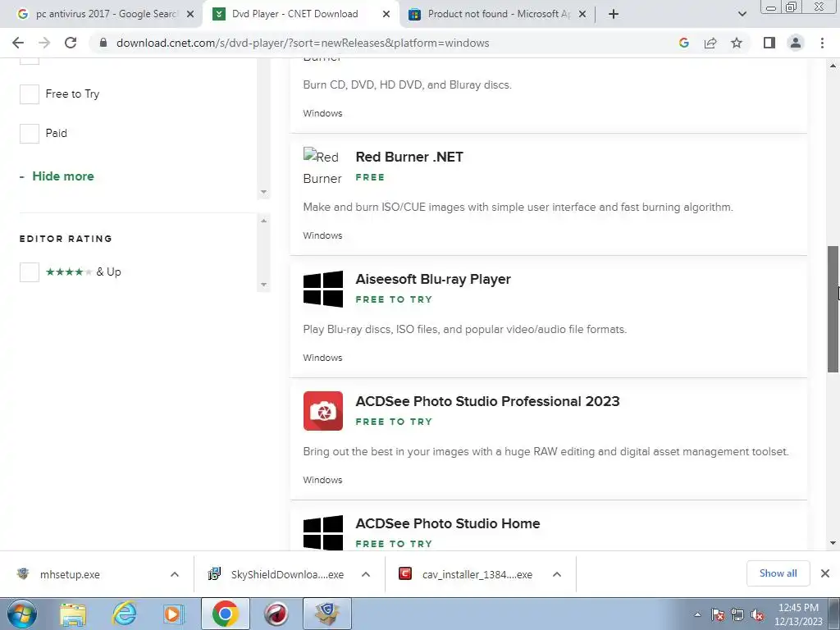
Task: Open cav_installer download options chevron
Action: [557, 574]
